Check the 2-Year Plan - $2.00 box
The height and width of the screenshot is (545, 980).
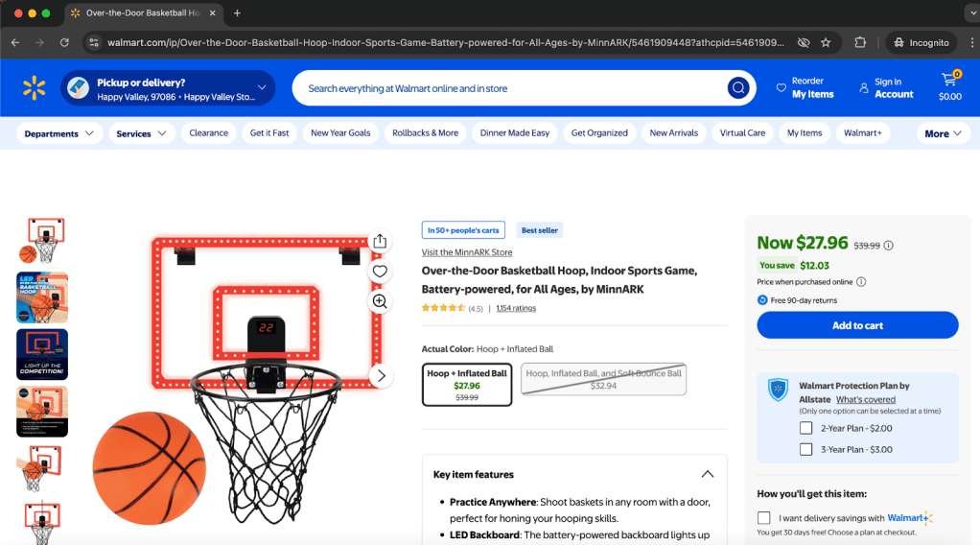[x=806, y=428]
